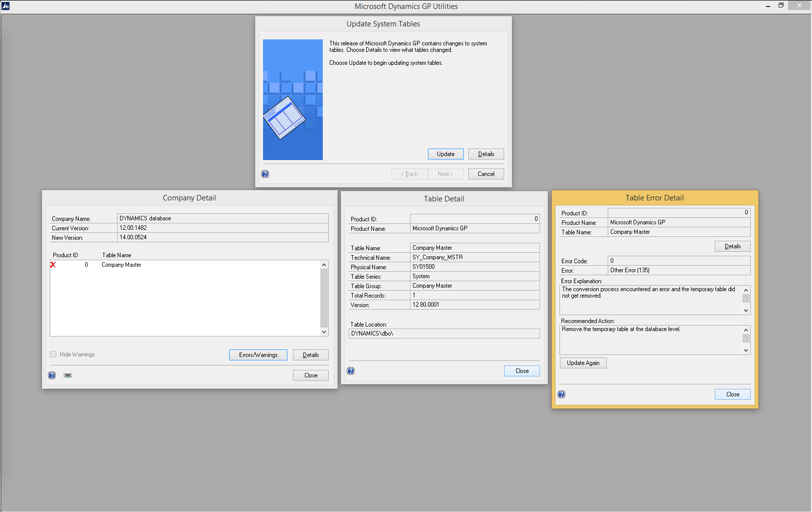Cancel the Update System Tables wizard
Screen dimensions: 812x512
(486, 174)
